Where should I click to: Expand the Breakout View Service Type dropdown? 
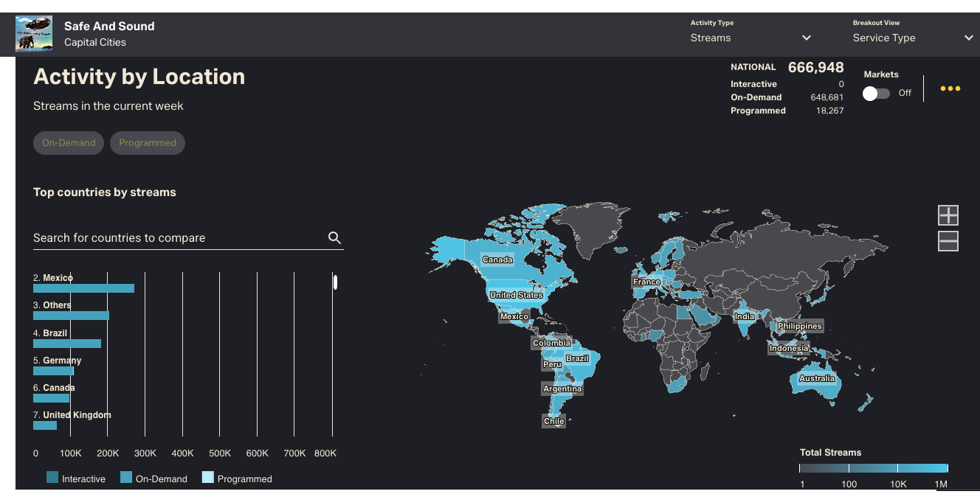[912, 38]
